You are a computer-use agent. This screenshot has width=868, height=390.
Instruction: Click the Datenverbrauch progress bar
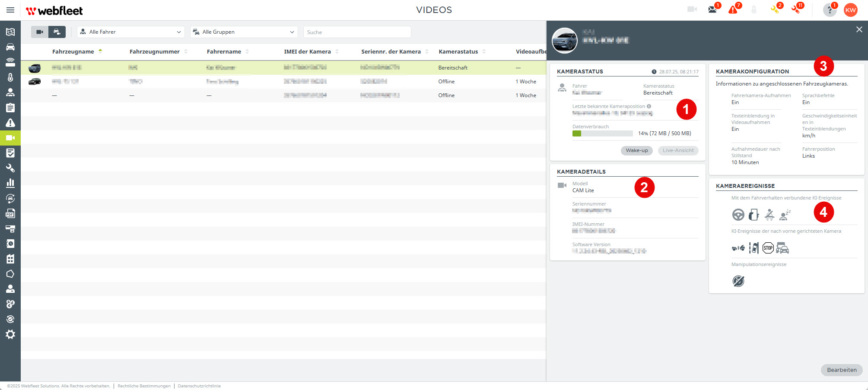[602, 133]
